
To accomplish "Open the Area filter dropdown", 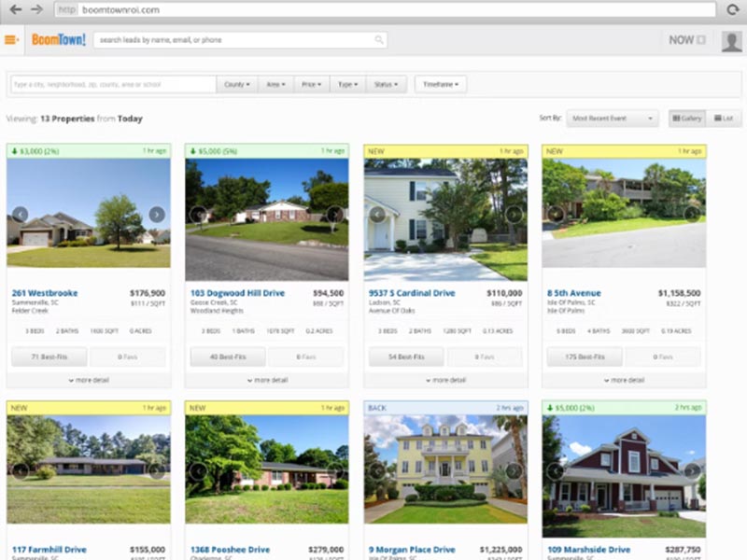I will tap(275, 84).
